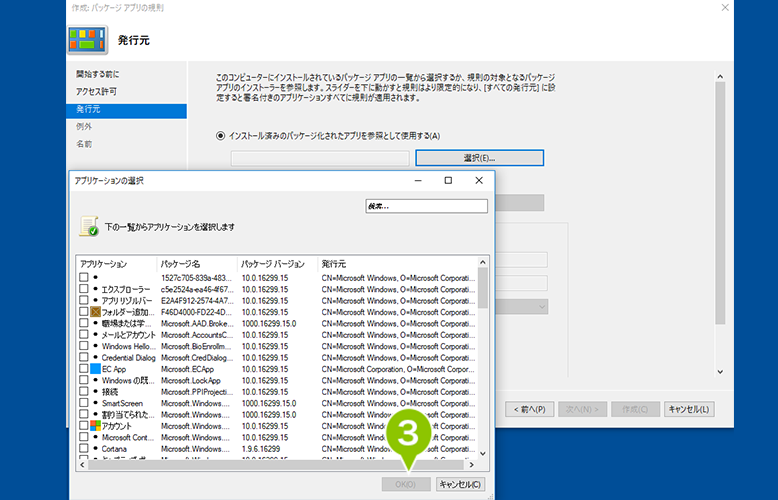Enable the Cortana checkbox
The image size is (778, 500).
(x=84, y=448)
